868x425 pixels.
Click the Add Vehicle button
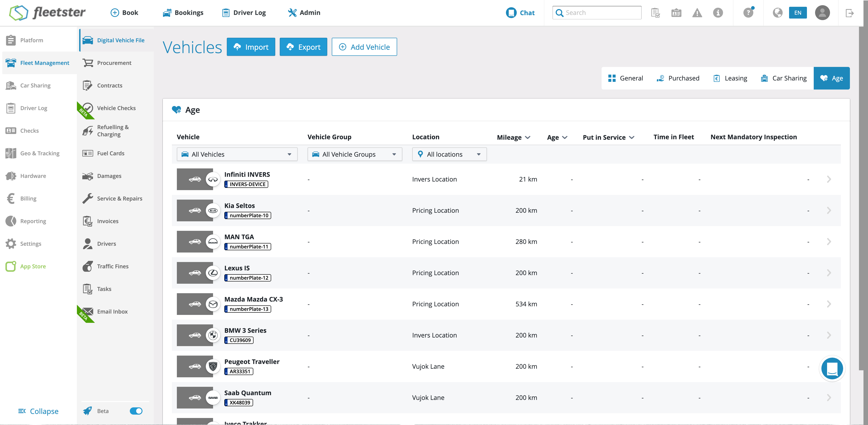pyautogui.click(x=364, y=47)
